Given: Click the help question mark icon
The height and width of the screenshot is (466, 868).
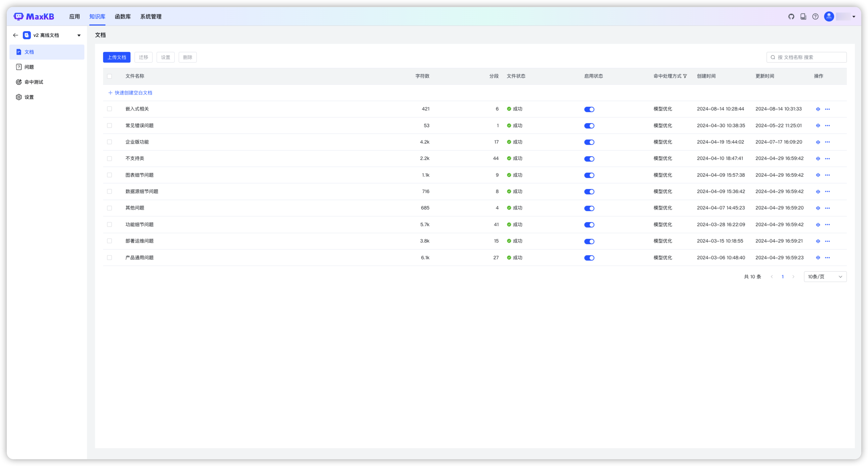Looking at the screenshot, I should [815, 16].
